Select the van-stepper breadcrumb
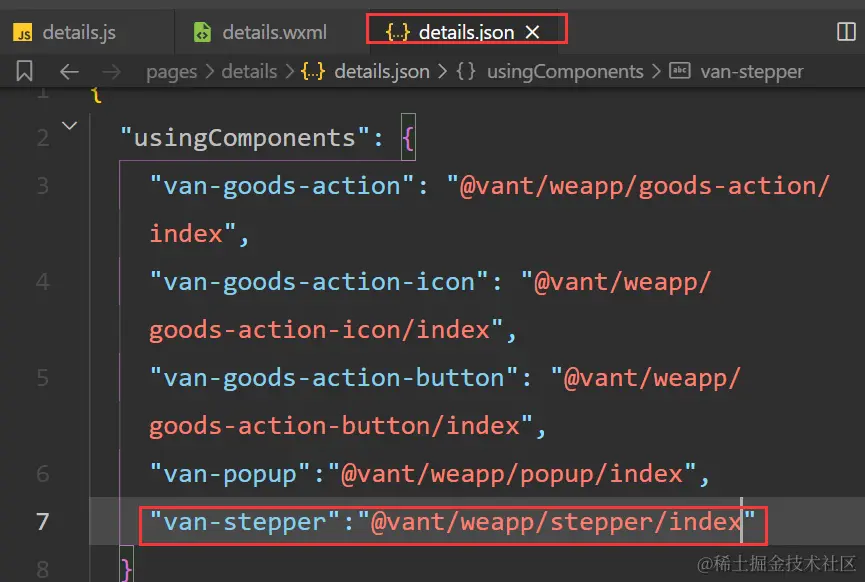Image resolution: width=865 pixels, height=582 pixels. (751, 72)
